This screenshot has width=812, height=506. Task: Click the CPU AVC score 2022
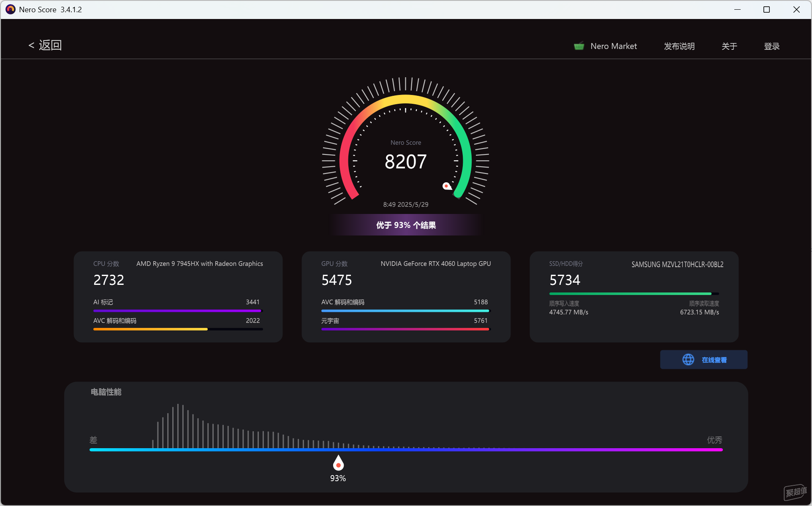[x=253, y=321]
